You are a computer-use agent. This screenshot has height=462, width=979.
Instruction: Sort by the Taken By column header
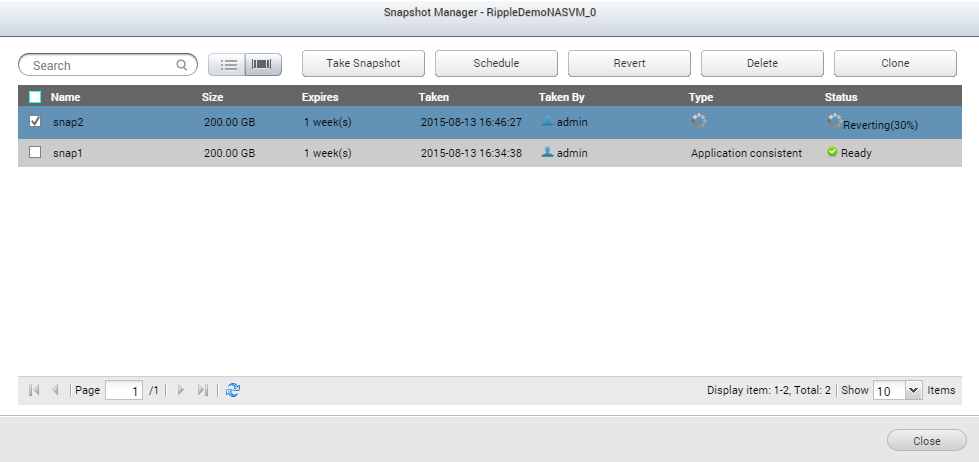562,97
